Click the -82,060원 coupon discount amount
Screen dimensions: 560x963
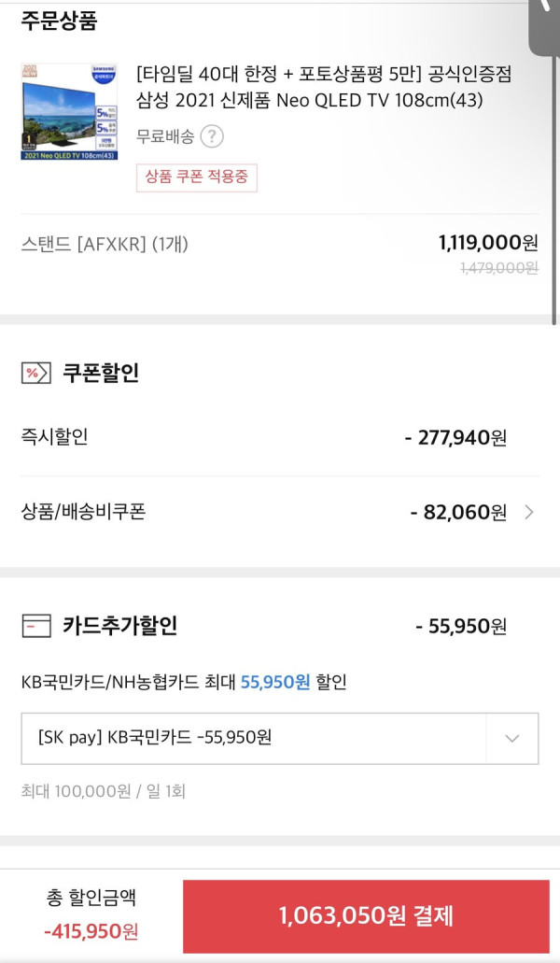pyautogui.click(x=459, y=512)
